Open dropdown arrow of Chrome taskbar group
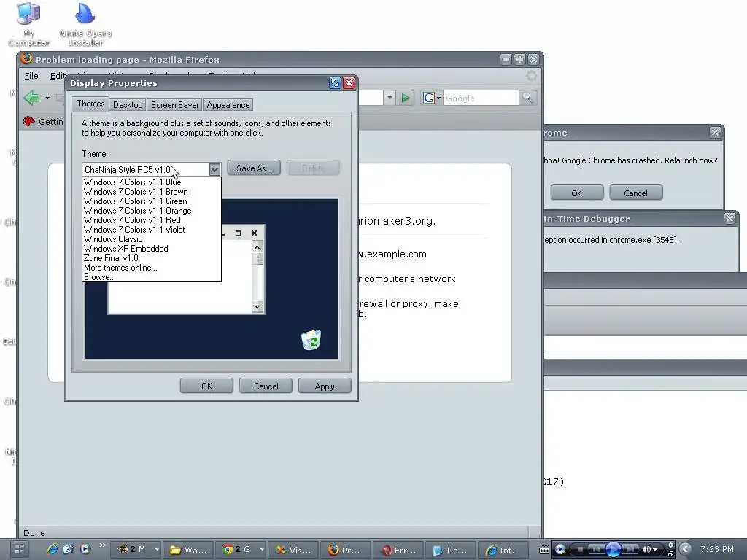 click(262, 550)
